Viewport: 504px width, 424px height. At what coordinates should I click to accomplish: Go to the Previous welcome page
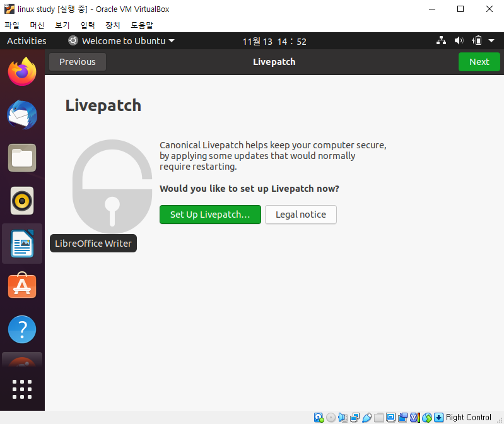click(x=78, y=62)
